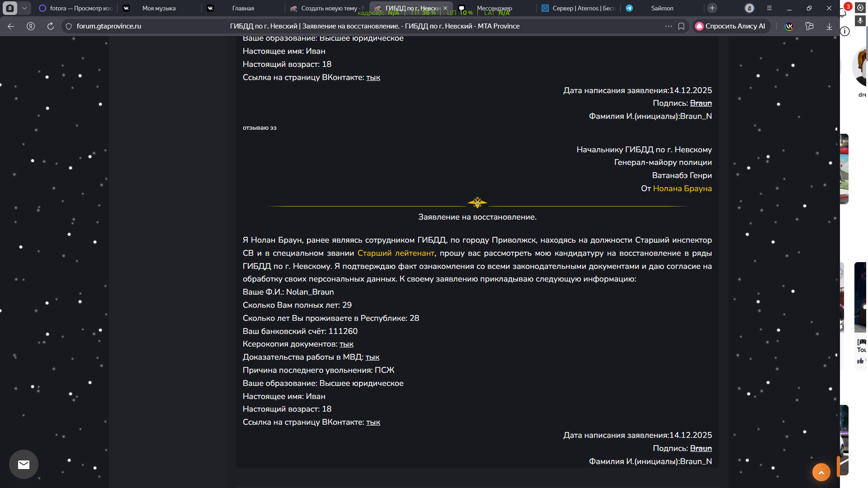The width and height of the screenshot is (868, 488).
Task: Open the Ксерокопия документов тык link
Action: click(346, 344)
